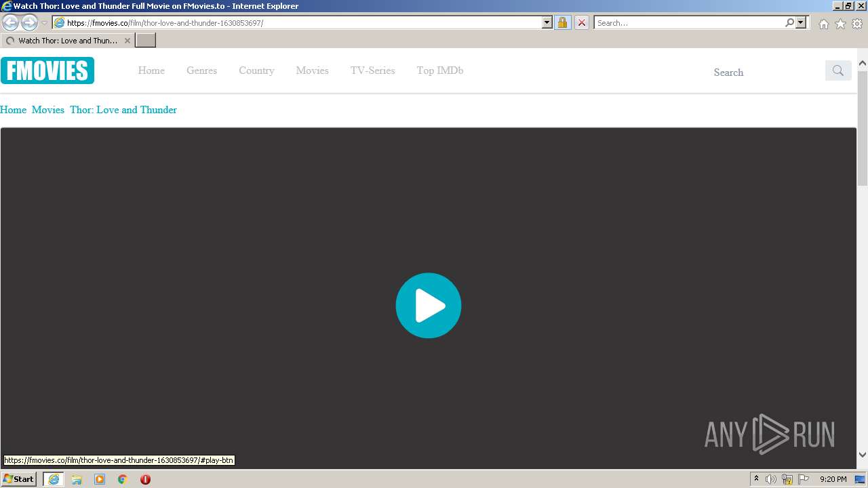
Task: Open the Country menu
Action: [256, 70]
